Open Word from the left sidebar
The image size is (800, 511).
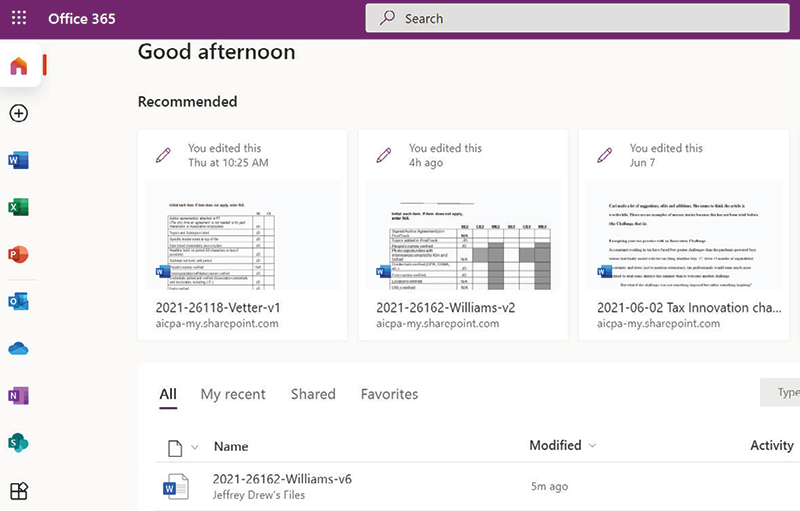coord(18,160)
